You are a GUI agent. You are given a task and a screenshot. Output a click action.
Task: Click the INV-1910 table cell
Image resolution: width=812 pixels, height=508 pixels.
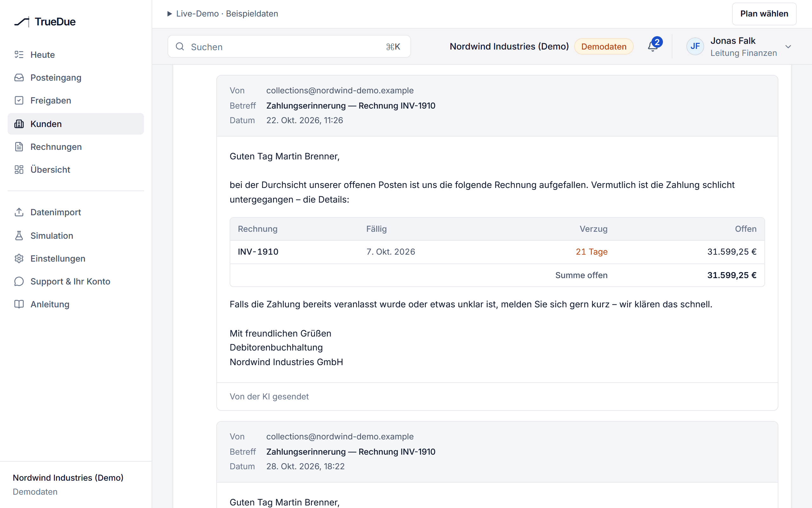click(x=258, y=252)
